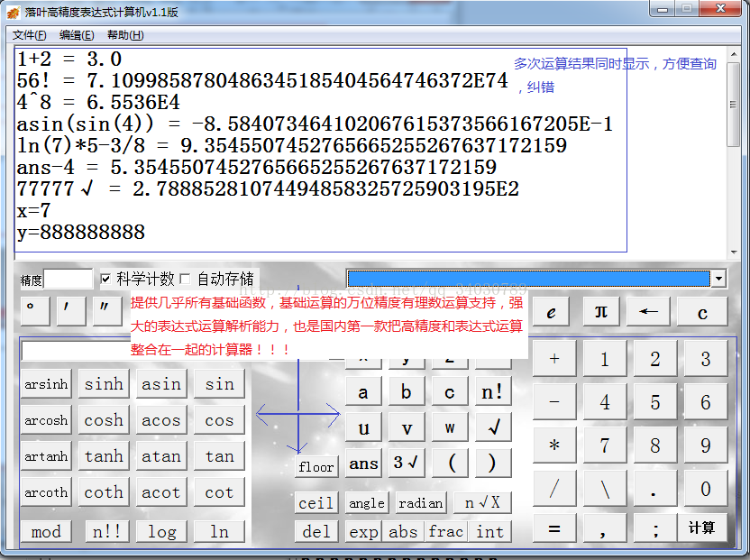This screenshot has height=560, width=750.
Task: Click the arc-second symbol button
Action: [x=107, y=310]
